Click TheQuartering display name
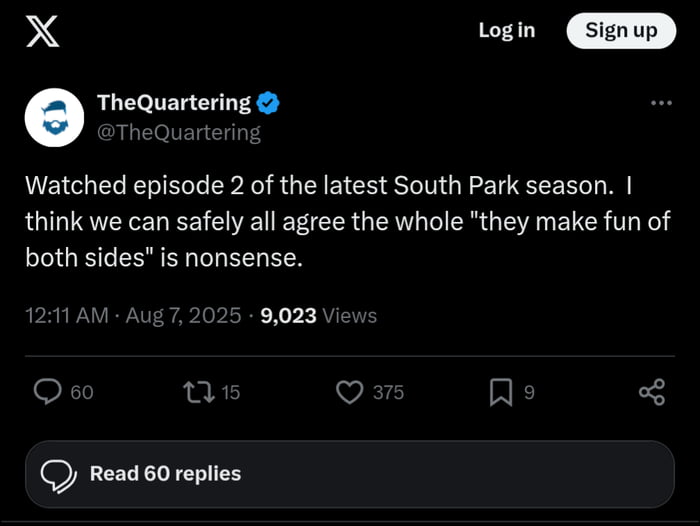The height and width of the screenshot is (526, 700). (x=174, y=102)
